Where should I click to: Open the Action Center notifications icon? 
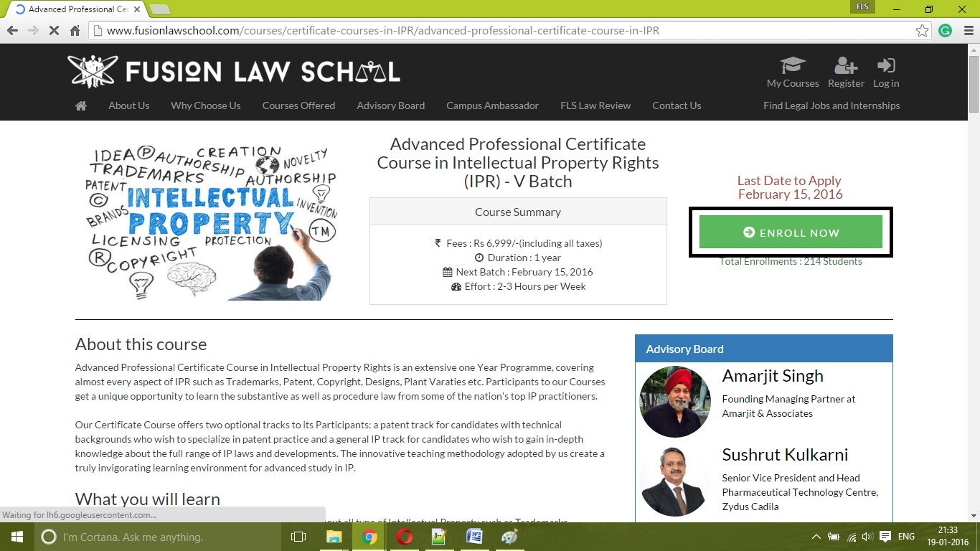pyautogui.click(x=885, y=537)
